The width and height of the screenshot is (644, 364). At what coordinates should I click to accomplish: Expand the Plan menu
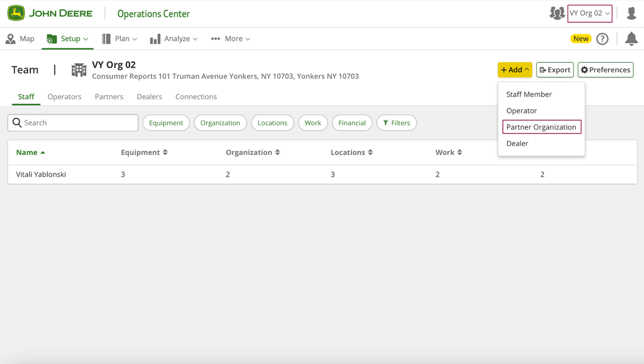[120, 38]
